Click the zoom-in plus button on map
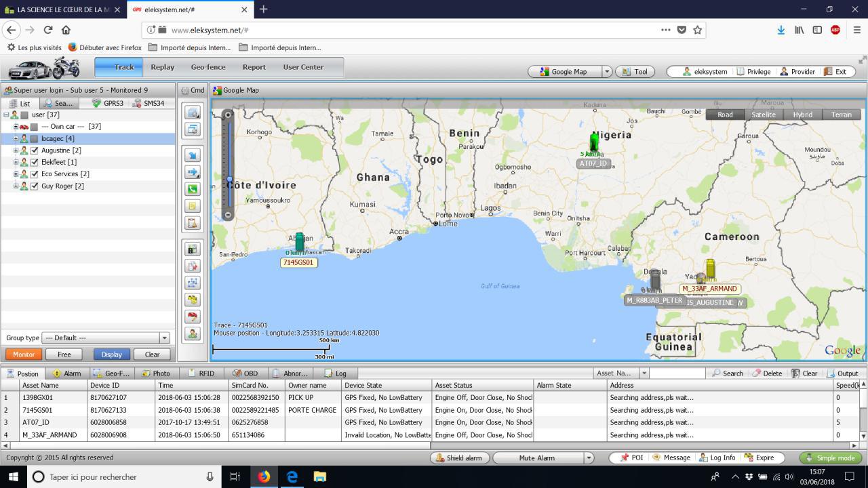This screenshot has height=488, width=868. 229,115
